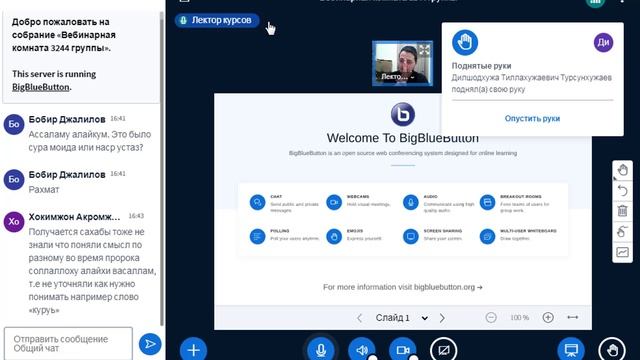Click the message input field

[68, 343]
